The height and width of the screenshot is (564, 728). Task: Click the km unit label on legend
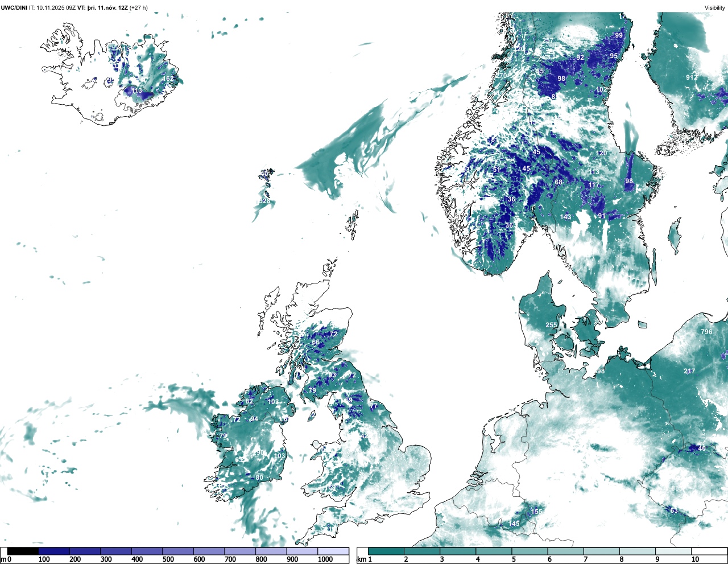tap(362, 559)
